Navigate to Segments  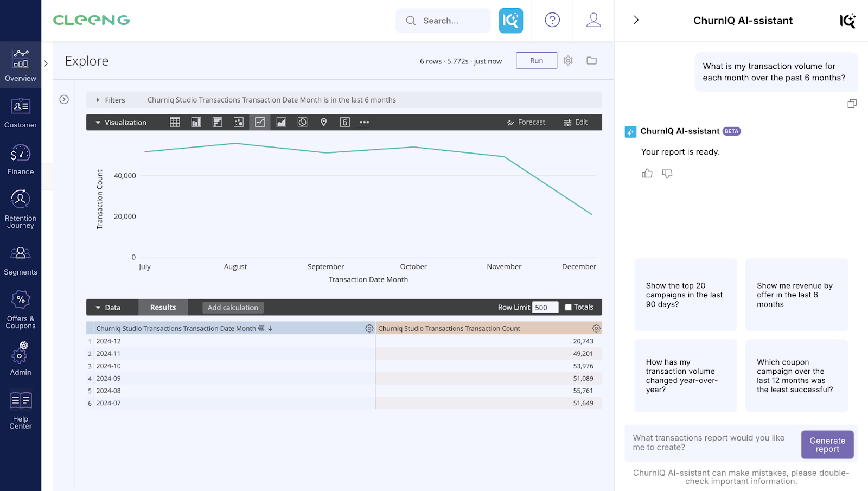21,260
